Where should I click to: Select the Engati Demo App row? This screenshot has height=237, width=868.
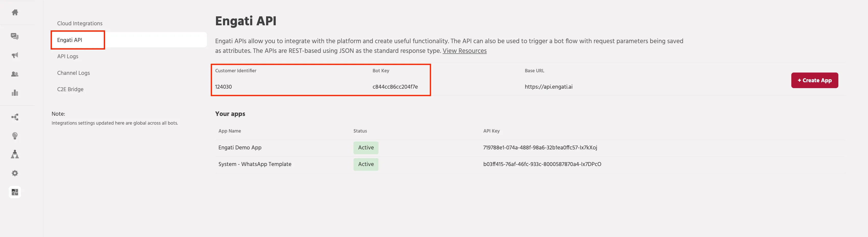pos(530,148)
